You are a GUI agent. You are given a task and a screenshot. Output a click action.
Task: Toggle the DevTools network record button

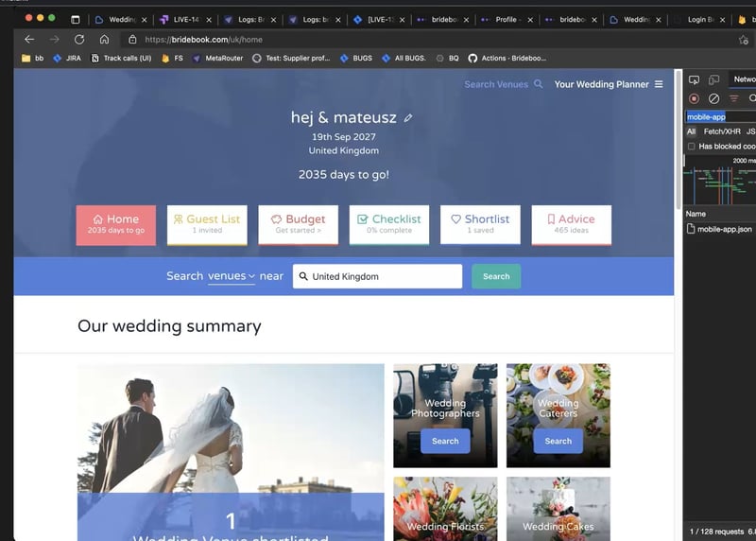(x=695, y=98)
